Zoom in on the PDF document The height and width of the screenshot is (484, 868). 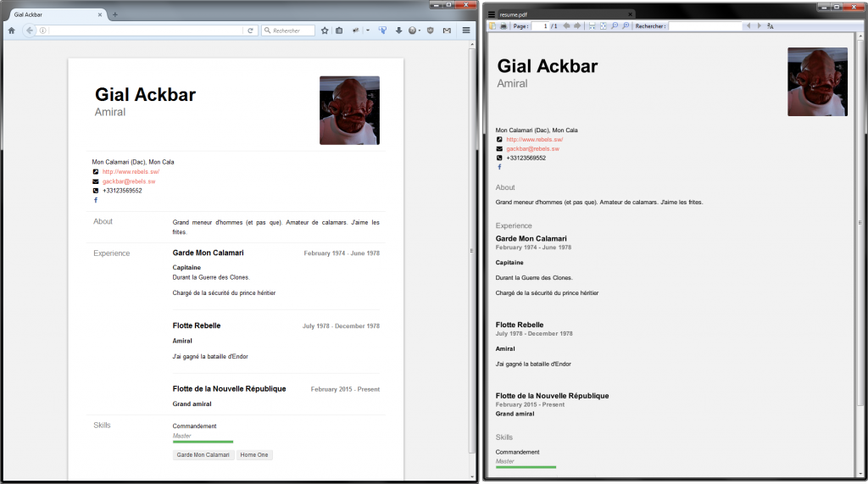pos(626,26)
